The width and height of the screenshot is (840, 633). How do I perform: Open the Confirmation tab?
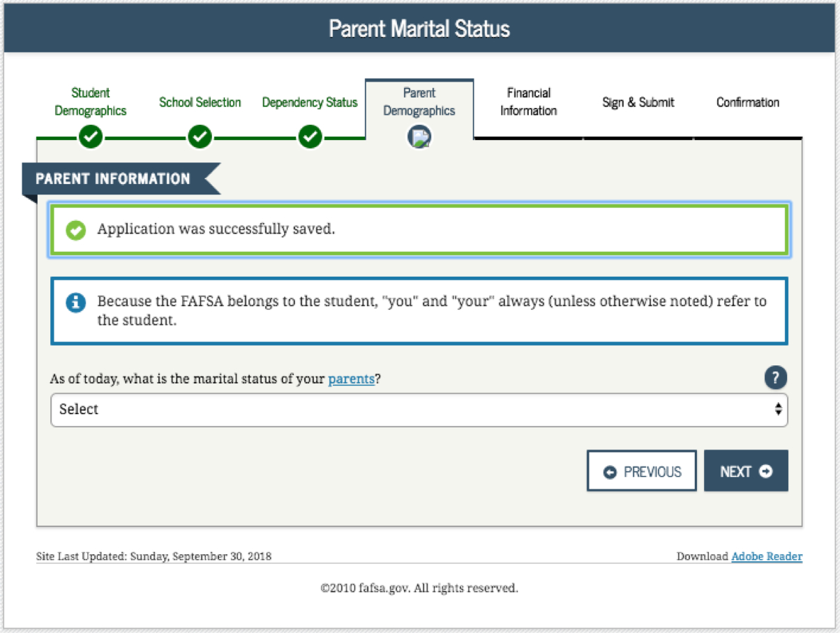[x=748, y=102]
